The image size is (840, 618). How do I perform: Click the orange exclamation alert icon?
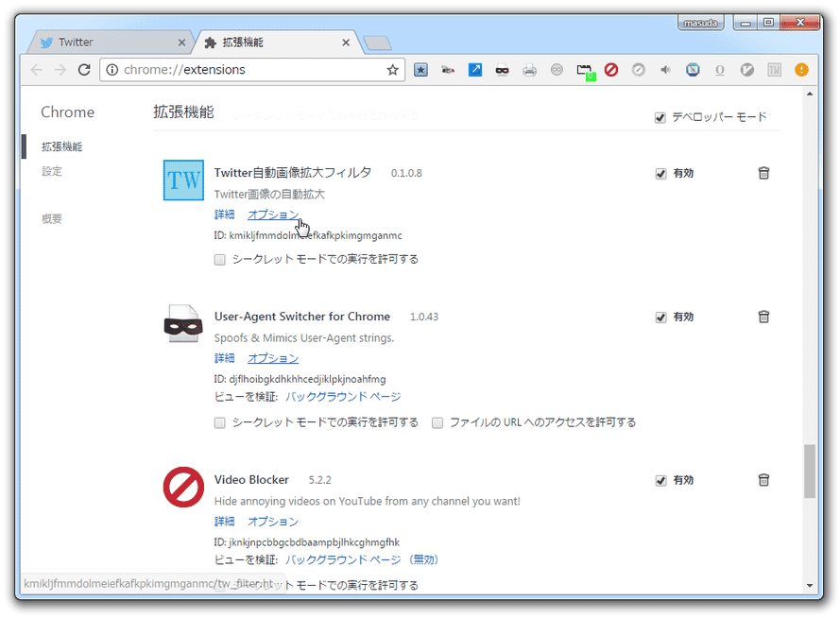801,70
